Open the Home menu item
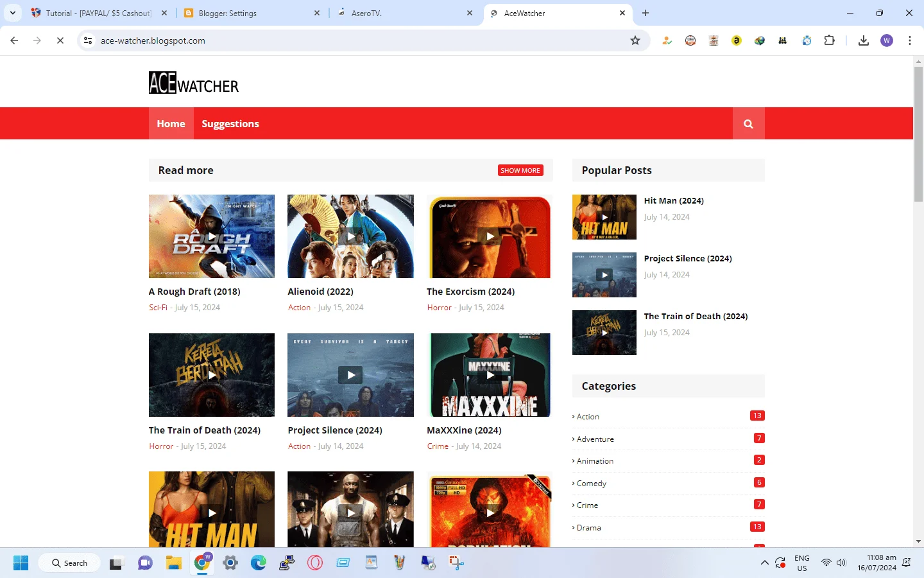 [x=171, y=124]
